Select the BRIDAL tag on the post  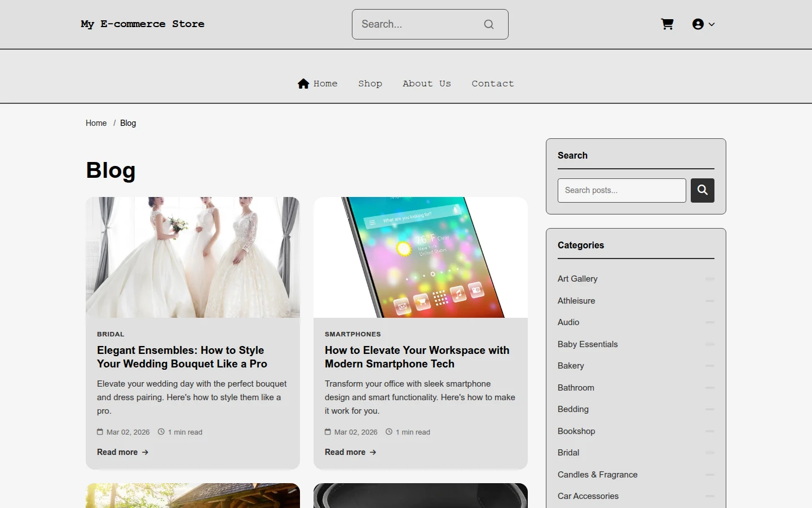[x=111, y=334]
